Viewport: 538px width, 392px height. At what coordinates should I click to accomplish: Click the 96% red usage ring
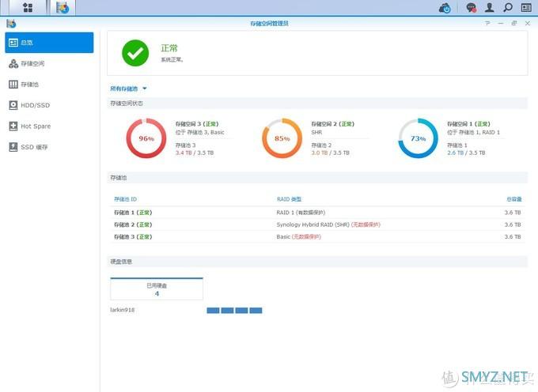point(146,138)
